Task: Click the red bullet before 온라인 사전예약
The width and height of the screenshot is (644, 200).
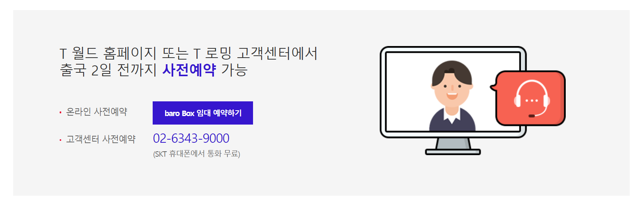Action: point(60,113)
